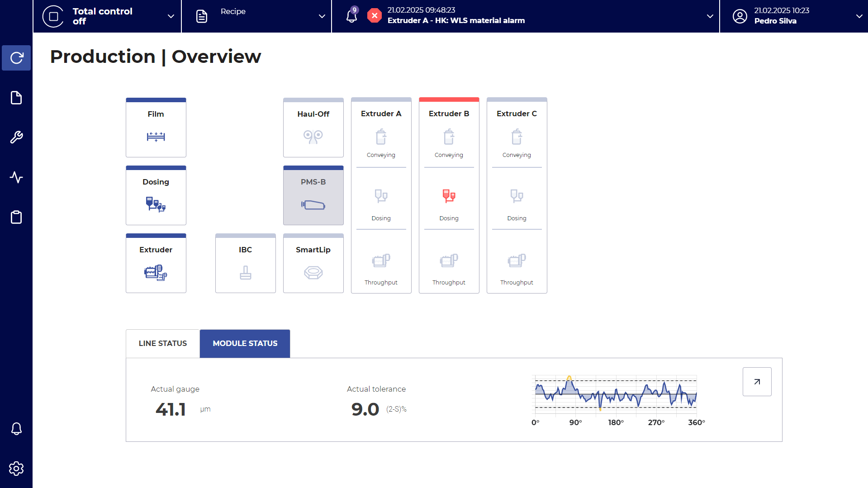
Task: Select the MODULE STATUS tab
Action: pyautogui.click(x=245, y=343)
